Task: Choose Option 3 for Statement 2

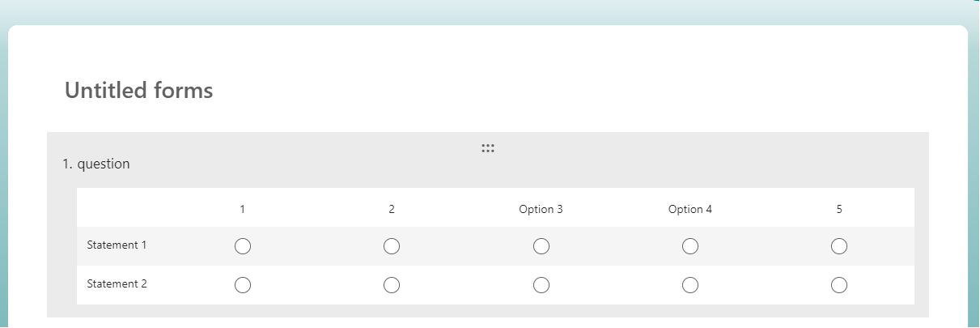Action: (541, 285)
